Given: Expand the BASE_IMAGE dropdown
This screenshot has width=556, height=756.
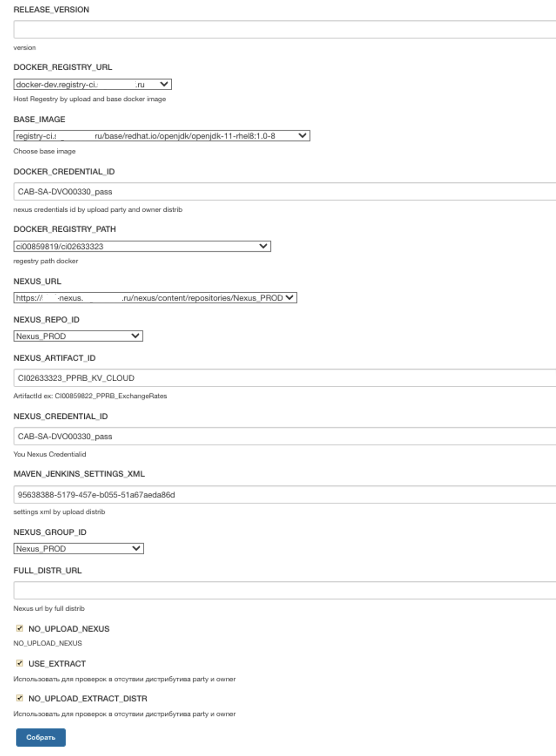Looking at the screenshot, I should (161, 136).
